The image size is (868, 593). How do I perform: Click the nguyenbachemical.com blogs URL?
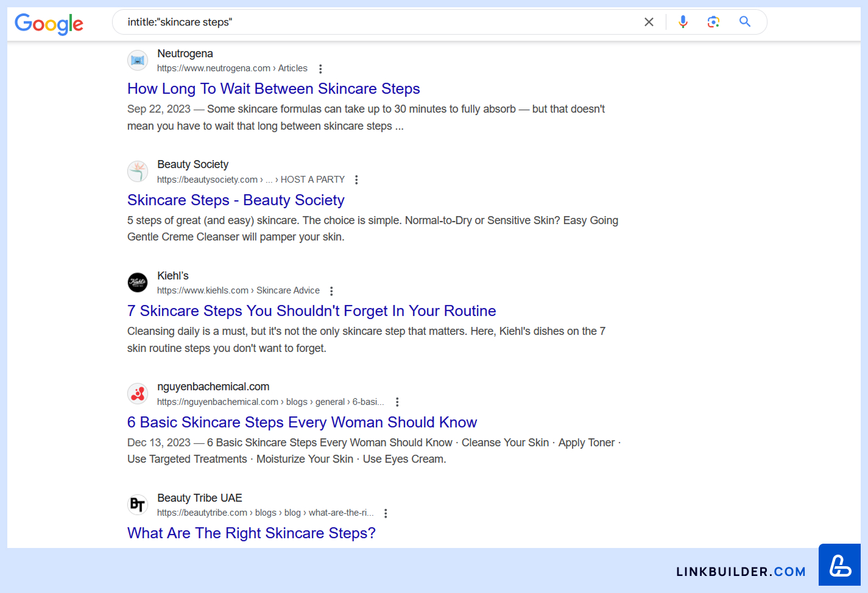click(270, 402)
